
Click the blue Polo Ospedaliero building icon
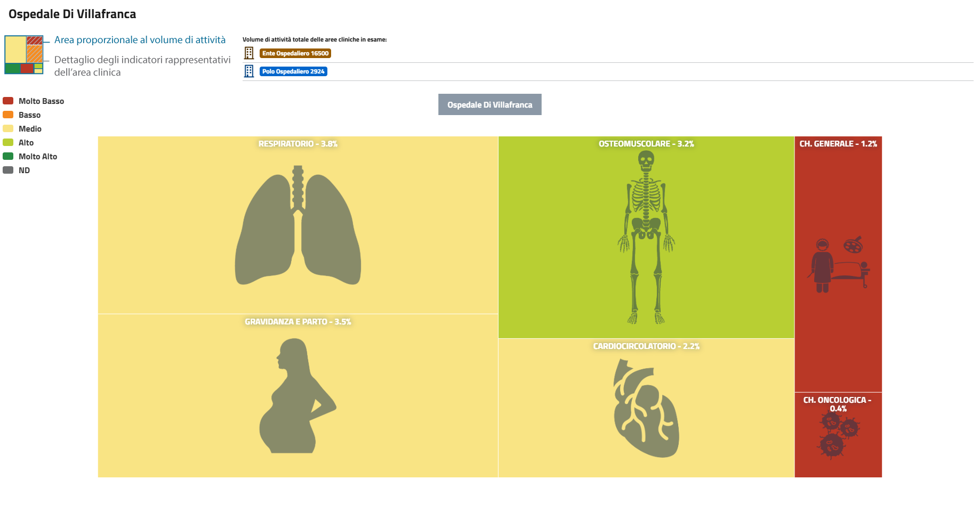(249, 71)
